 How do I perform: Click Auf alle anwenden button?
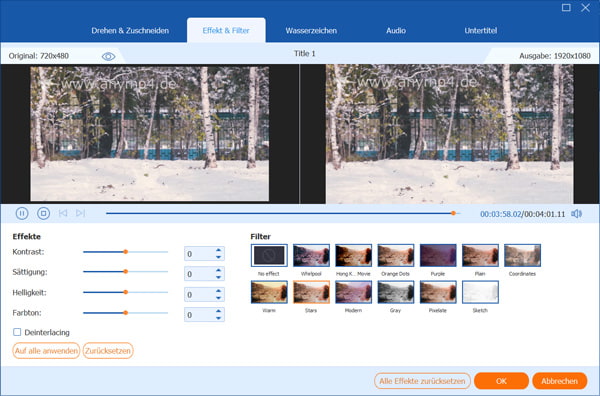point(46,350)
